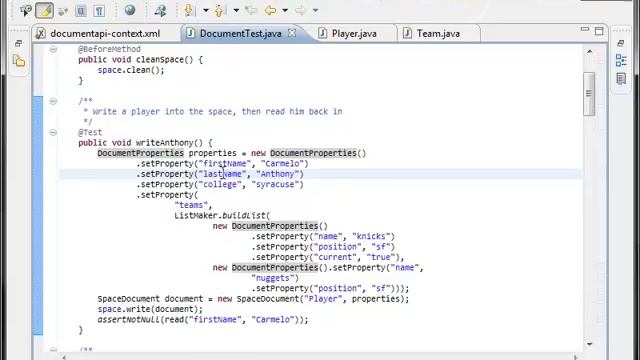Collapse the Javadoc comment fold

(x=53, y=101)
